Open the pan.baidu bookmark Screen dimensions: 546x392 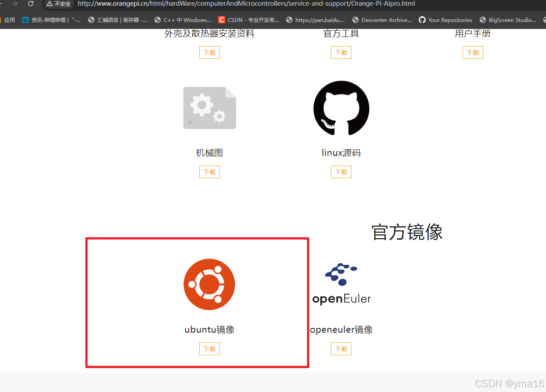(315, 20)
